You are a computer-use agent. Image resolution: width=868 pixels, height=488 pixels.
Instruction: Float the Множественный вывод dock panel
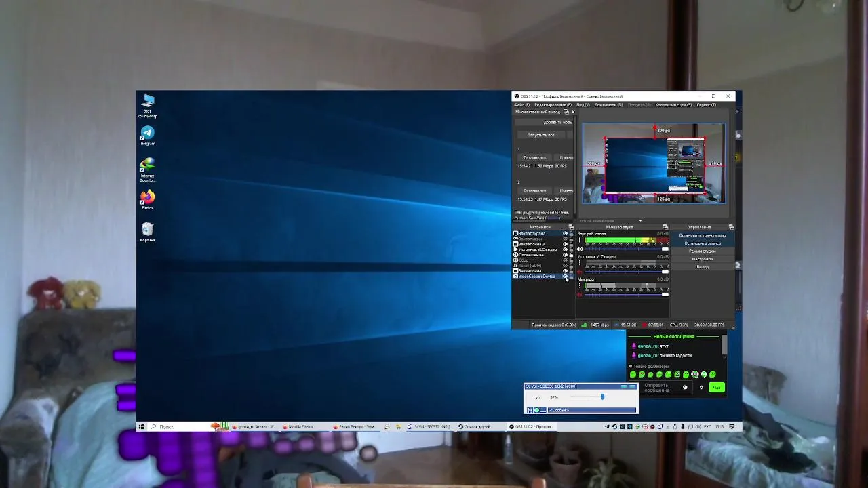(x=566, y=112)
